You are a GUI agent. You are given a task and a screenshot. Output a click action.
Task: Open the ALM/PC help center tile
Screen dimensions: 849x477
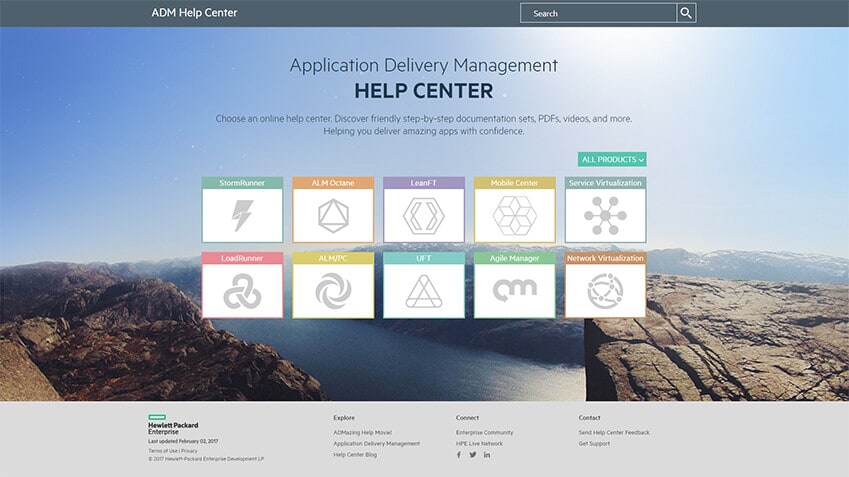(x=333, y=291)
